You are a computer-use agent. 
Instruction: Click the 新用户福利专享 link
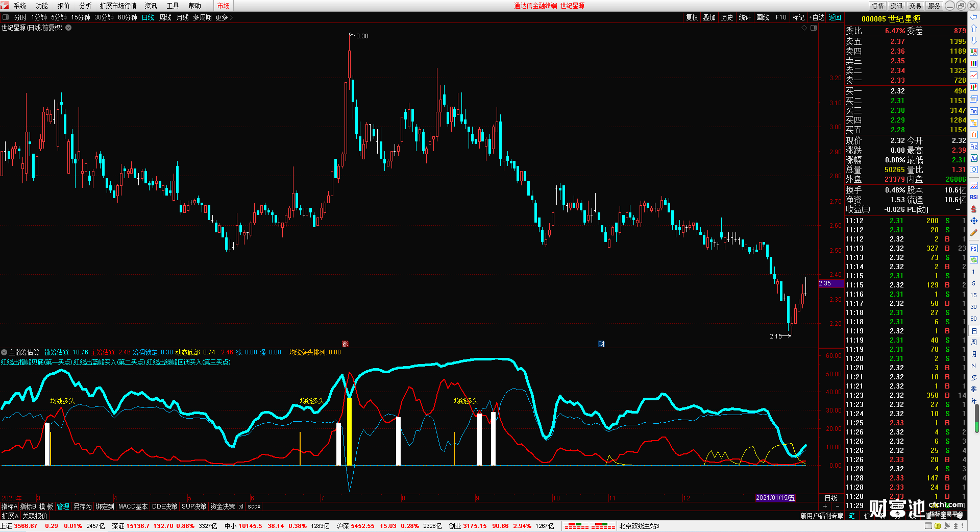tap(822, 516)
